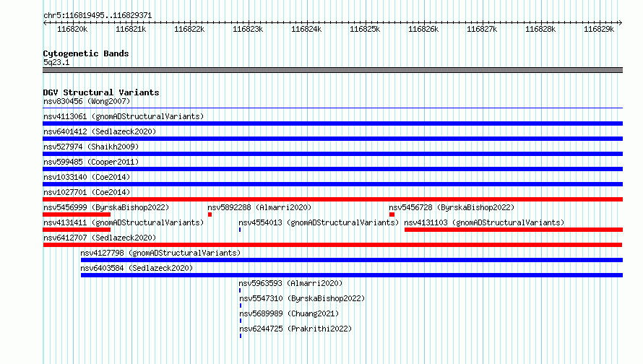Click the 116825k ruler tick label
Image resolution: width=643 pixels, height=364 pixels.
(365, 30)
